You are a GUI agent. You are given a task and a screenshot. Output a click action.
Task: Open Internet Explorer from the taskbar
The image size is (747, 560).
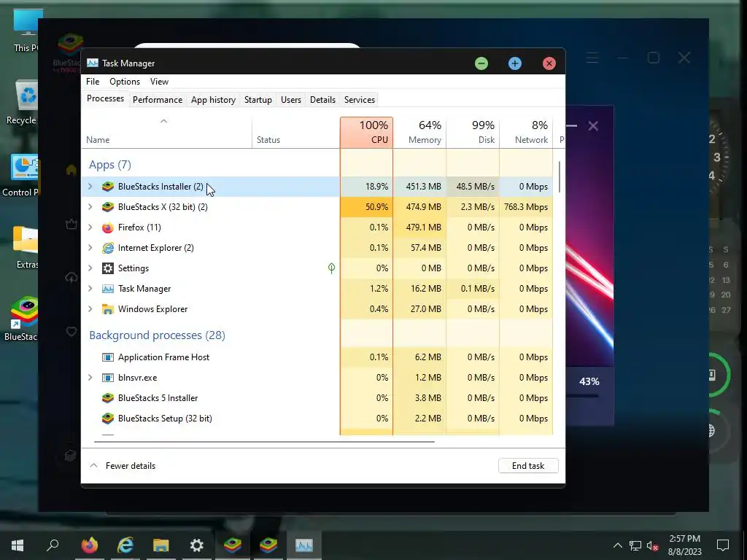point(125,545)
